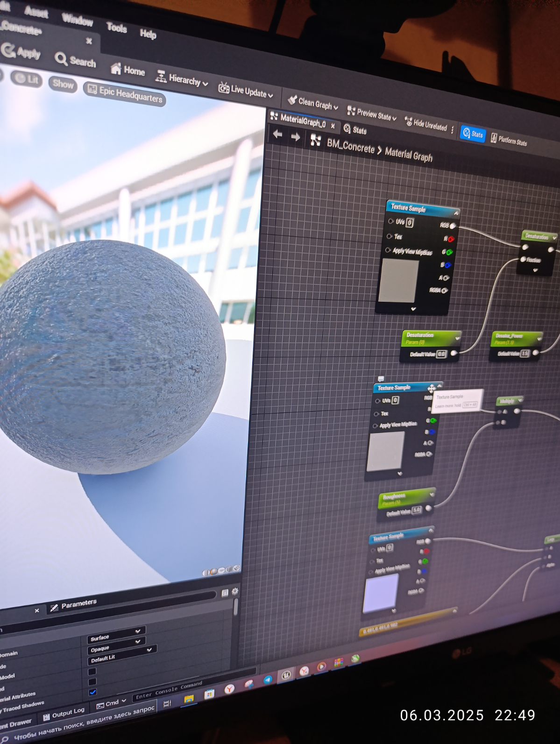The width and height of the screenshot is (560, 744).
Task: Toggle the highlighted blue Stats button
Action: [473, 134]
